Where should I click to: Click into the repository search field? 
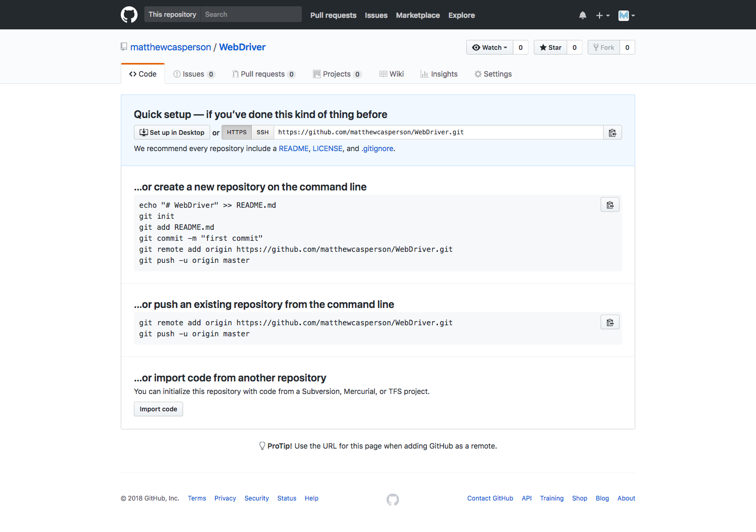[251, 15]
